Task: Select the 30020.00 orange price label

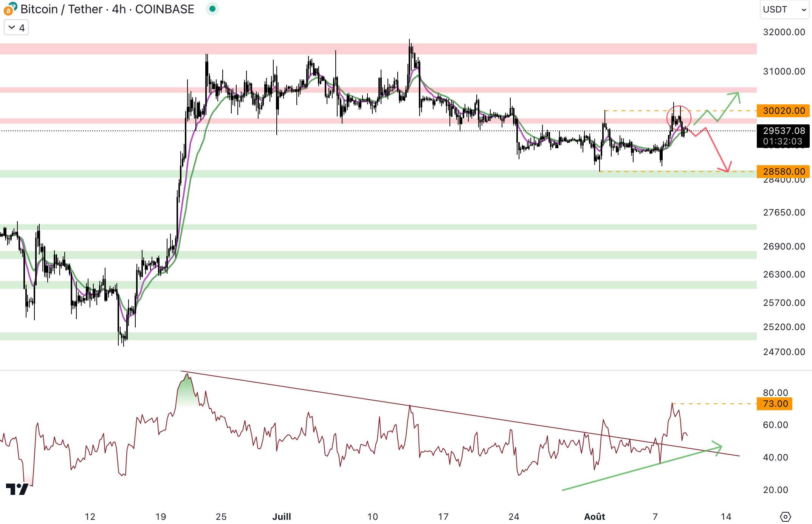Action: tap(783, 111)
